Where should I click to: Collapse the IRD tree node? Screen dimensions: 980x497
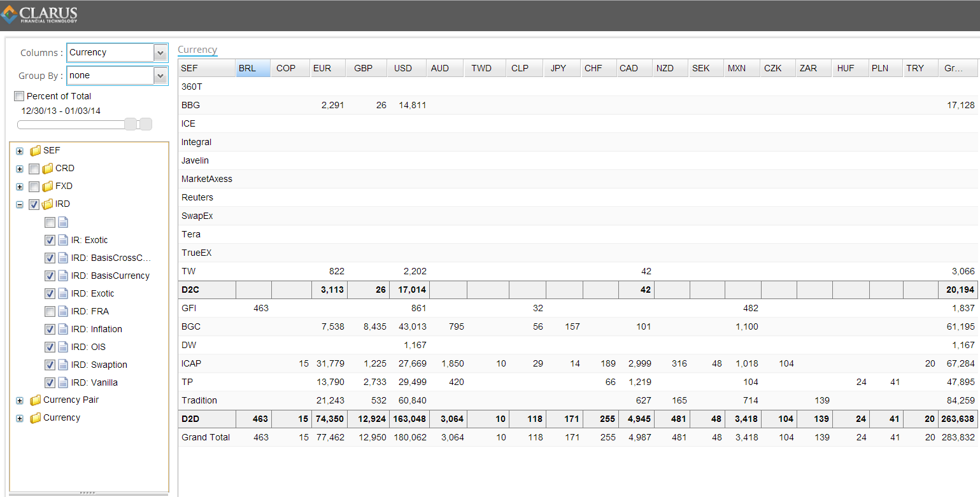[20, 205]
